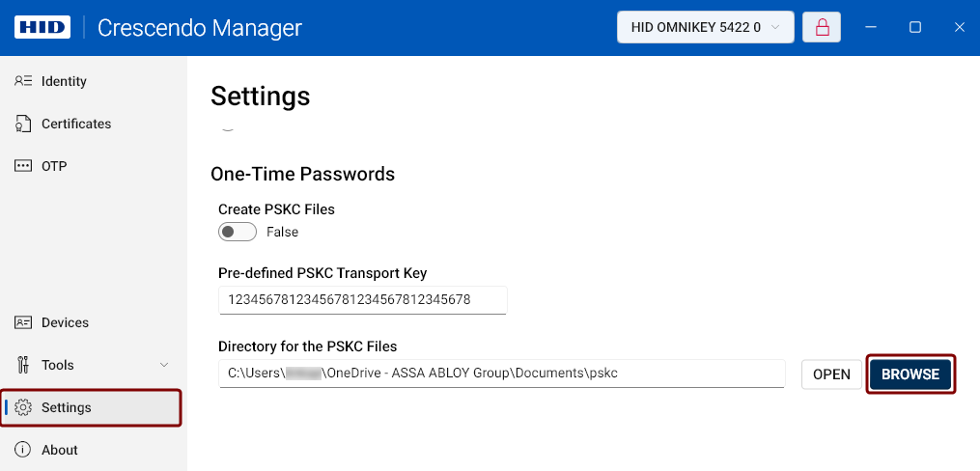The image size is (980, 471).
Task: Click the Identity sidebar icon
Action: pyautogui.click(x=23, y=81)
